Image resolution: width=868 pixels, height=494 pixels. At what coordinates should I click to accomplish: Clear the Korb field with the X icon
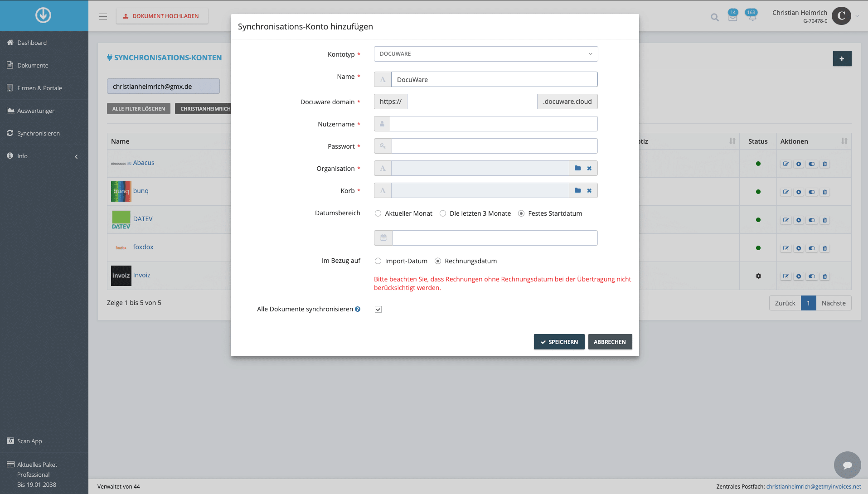pos(589,190)
